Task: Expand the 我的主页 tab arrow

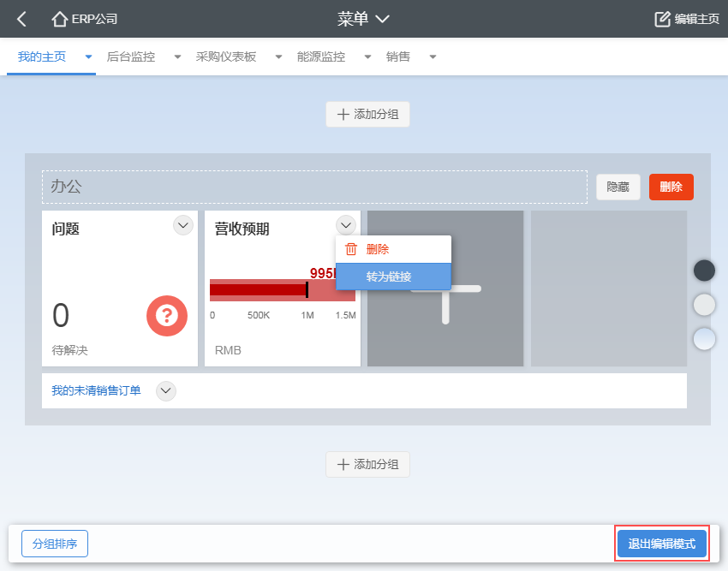Action: coord(88,57)
